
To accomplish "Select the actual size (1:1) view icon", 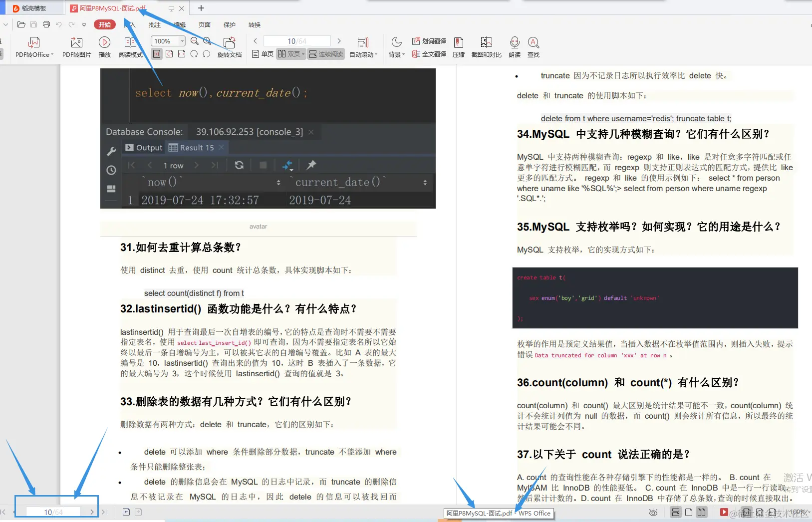I will click(x=157, y=54).
